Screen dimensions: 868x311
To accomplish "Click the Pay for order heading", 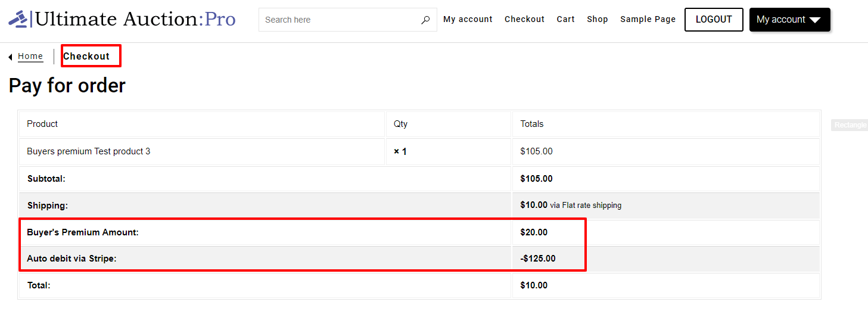I will pyautogui.click(x=67, y=86).
